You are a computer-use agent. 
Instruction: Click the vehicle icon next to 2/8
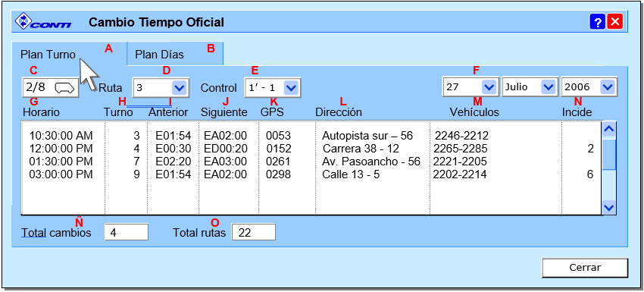64,88
